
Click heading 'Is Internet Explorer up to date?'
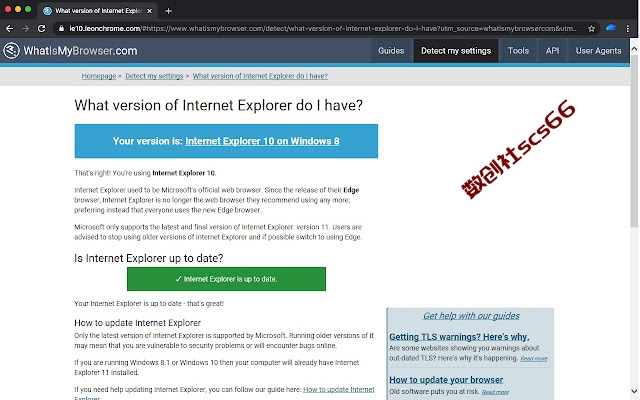point(149,258)
